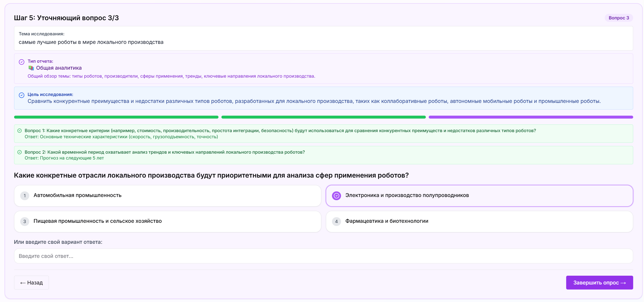
Task: Open the answered Вопрос 2 summary block
Action: coord(323,155)
